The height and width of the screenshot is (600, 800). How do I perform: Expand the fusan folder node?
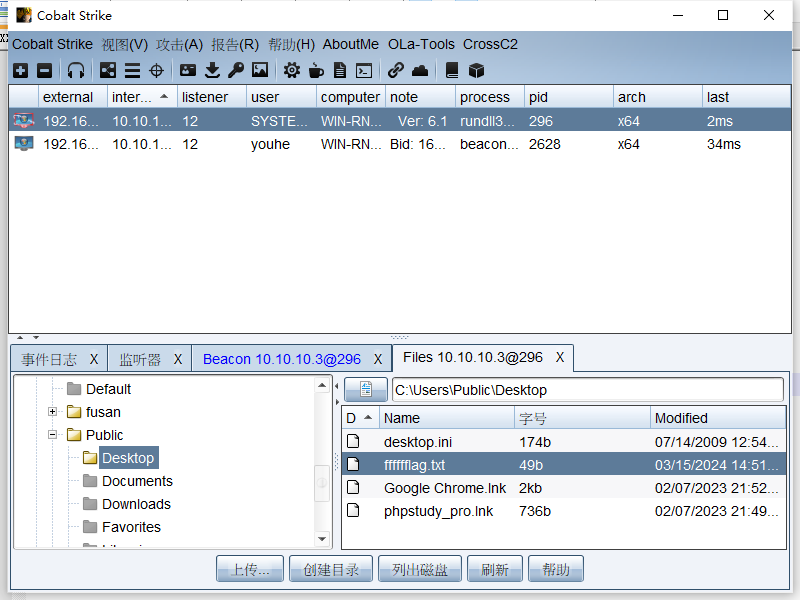pos(52,412)
